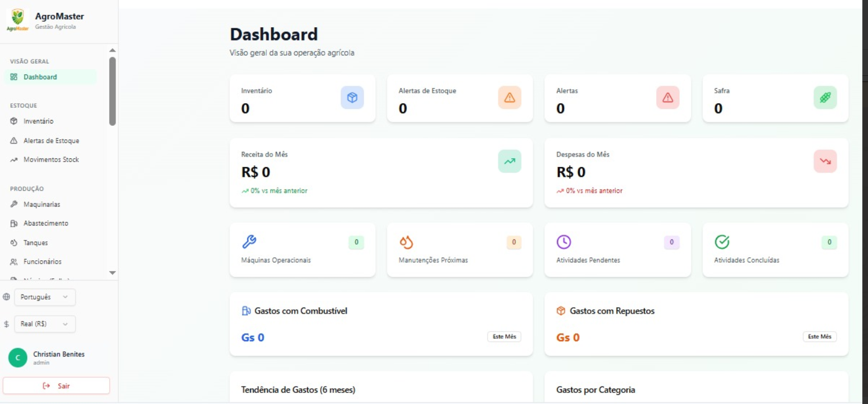Screen dimensions: 868x404
Task: Click the green Safra leaf icon
Action: point(825,98)
